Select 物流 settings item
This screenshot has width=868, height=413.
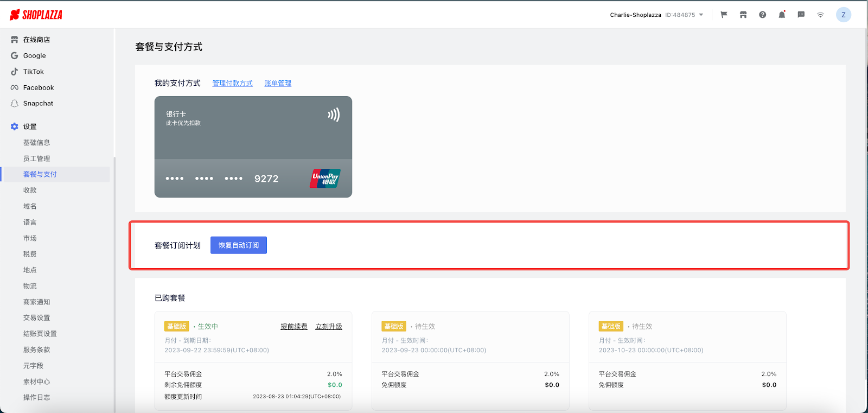click(x=30, y=286)
